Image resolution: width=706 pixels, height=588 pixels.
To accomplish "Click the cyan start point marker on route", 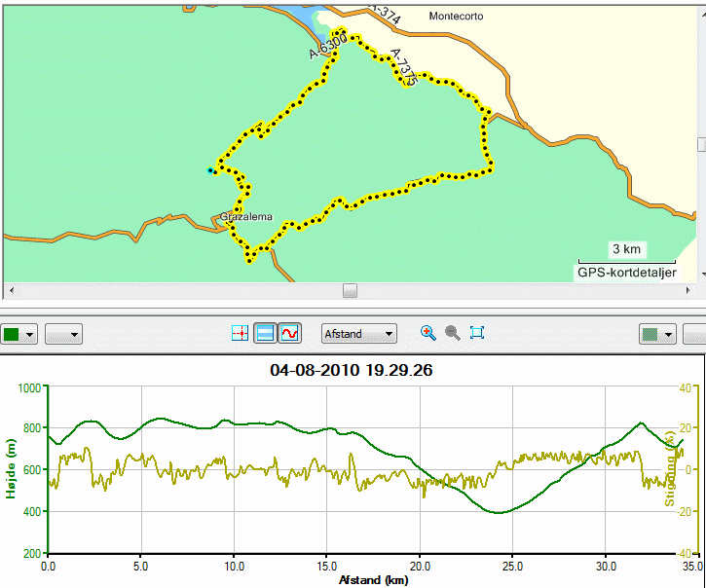I will pos(209,170).
